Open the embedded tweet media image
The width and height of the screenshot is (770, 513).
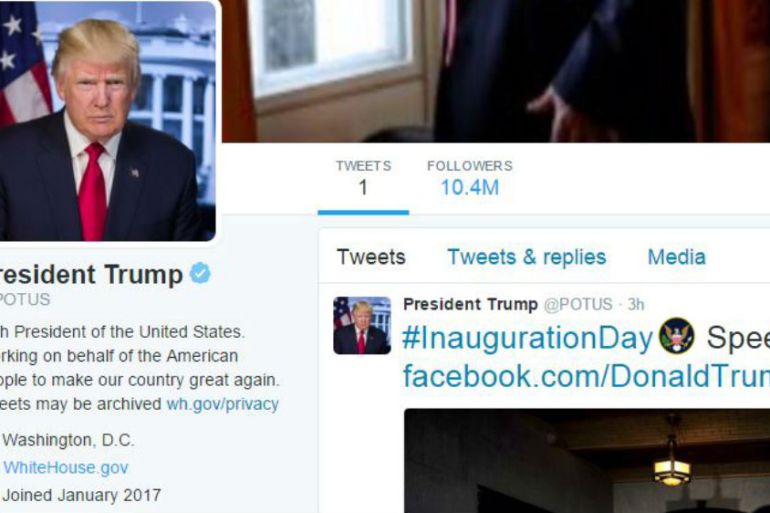[x=587, y=460]
